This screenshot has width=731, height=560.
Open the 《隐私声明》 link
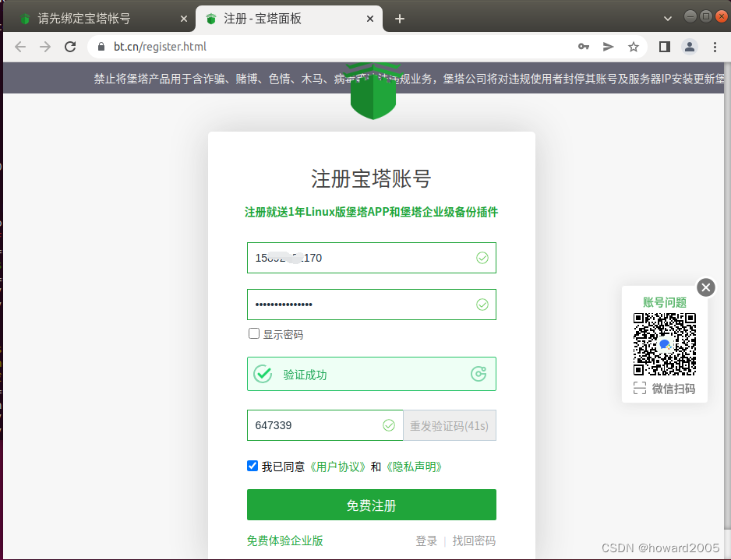point(414,467)
